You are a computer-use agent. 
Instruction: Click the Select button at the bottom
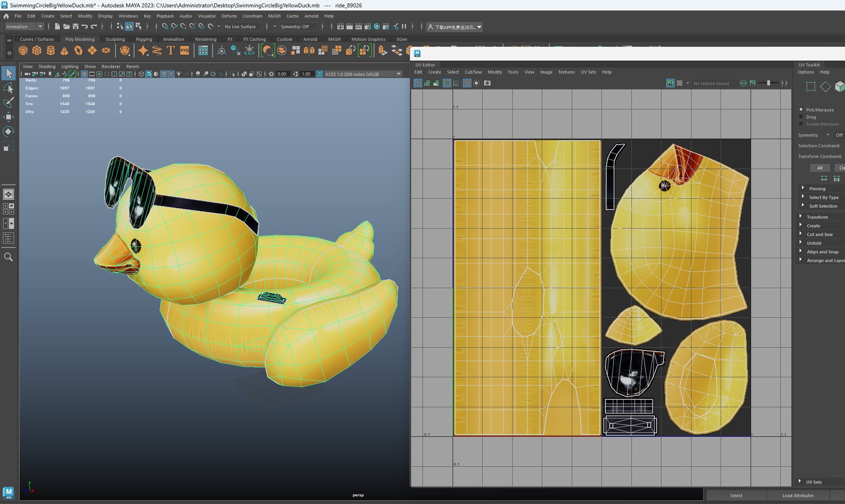(x=736, y=496)
